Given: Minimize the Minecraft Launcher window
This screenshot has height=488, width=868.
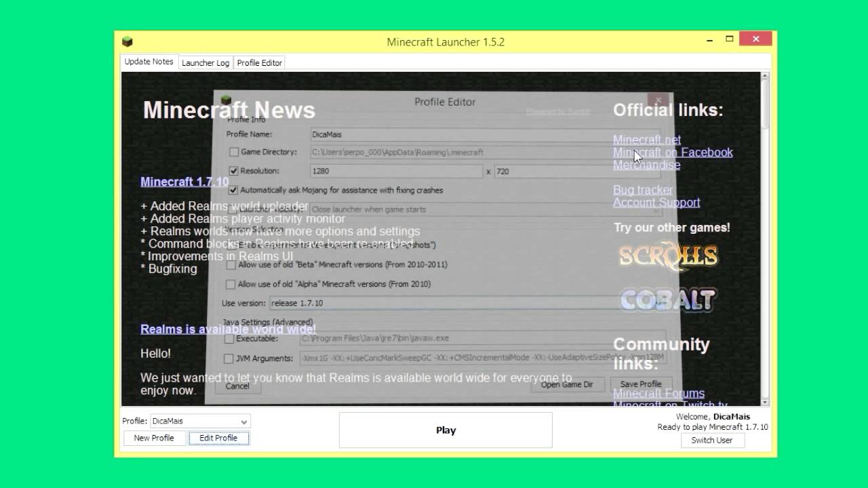Looking at the screenshot, I should pyautogui.click(x=709, y=39).
